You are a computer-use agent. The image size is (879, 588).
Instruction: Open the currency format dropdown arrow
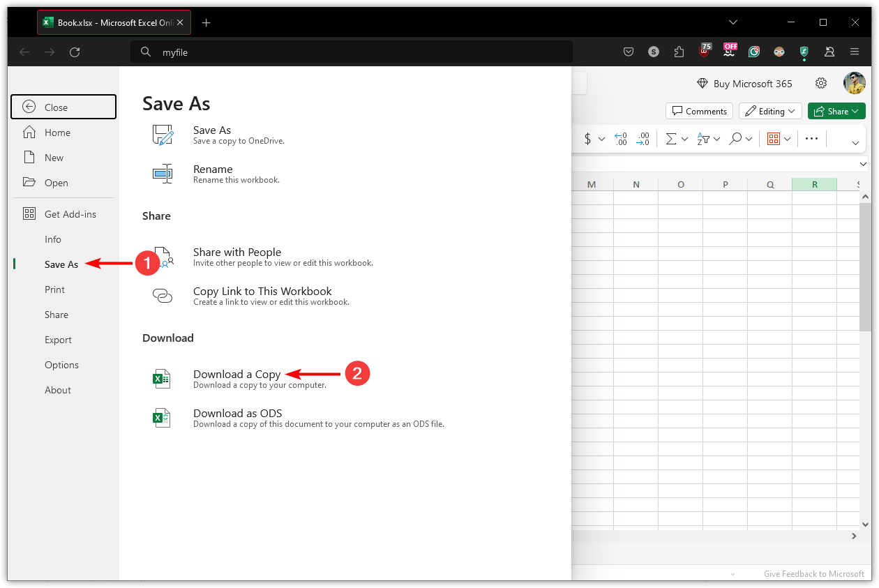click(x=601, y=138)
